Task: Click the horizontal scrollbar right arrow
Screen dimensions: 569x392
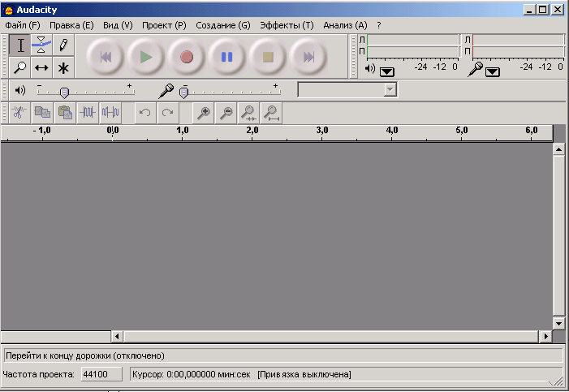Action: click(x=545, y=337)
